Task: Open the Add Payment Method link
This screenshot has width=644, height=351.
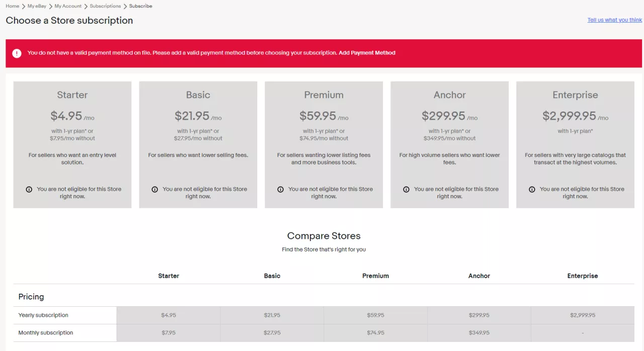Action: coord(367,53)
